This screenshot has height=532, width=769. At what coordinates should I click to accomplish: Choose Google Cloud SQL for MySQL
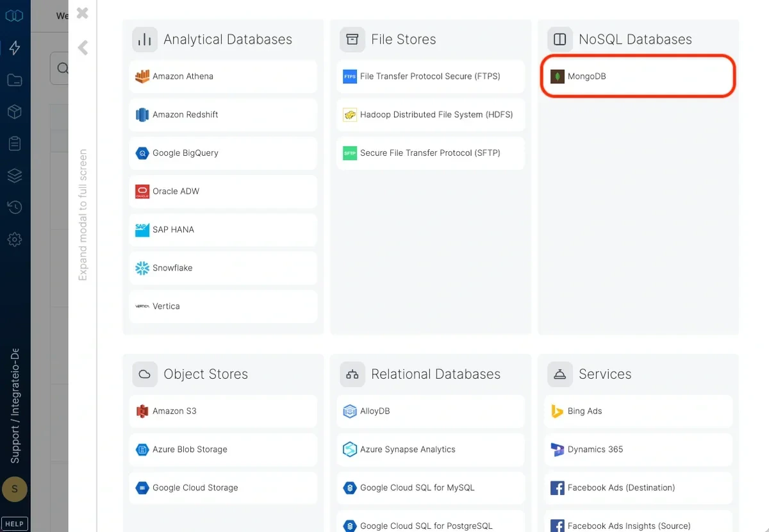(x=430, y=488)
